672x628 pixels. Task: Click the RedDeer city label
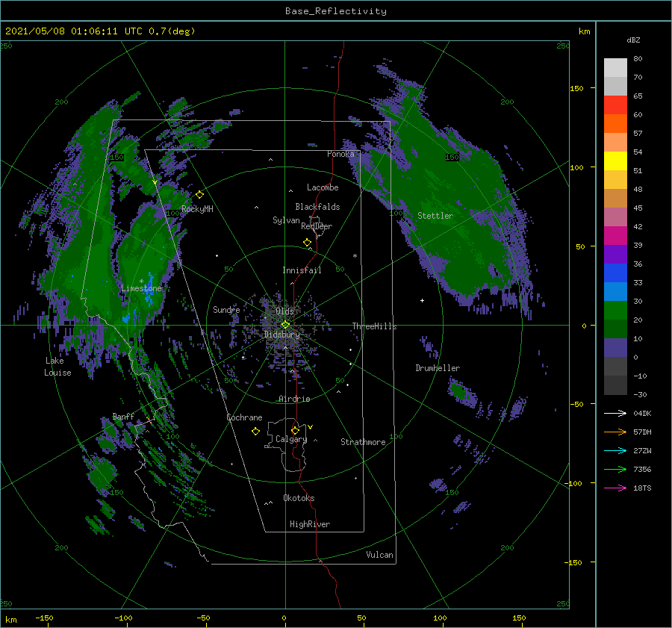tap(317, 226)
